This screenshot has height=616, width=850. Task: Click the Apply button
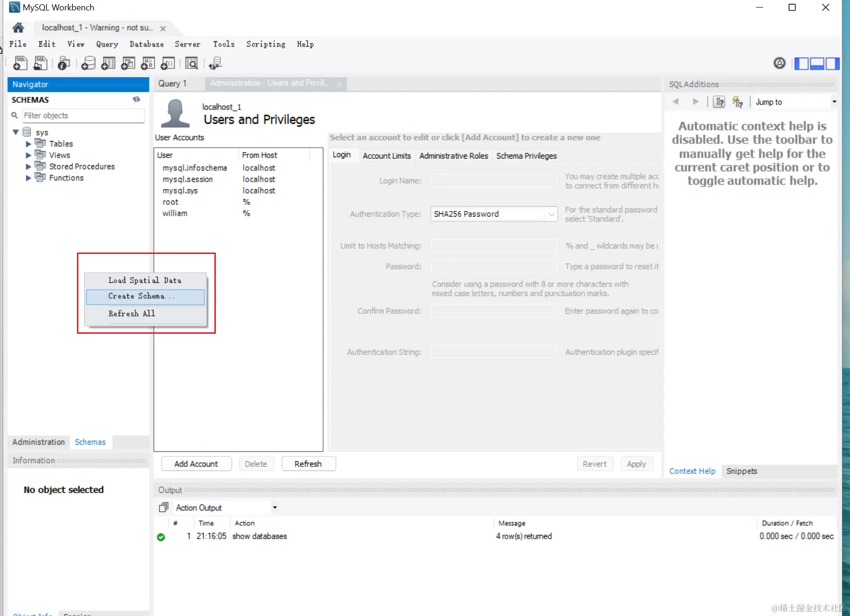coord(637,464)
